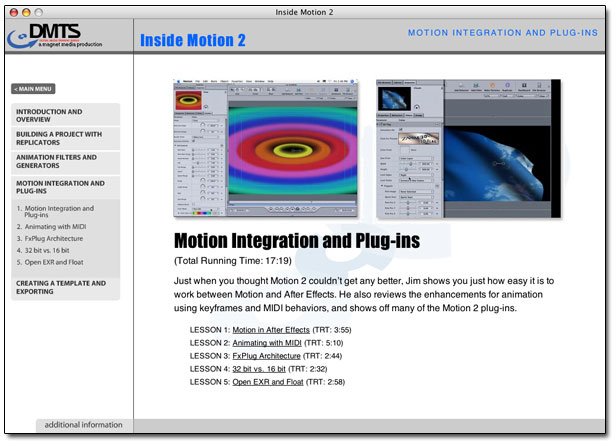
Task: Close the window with red button
Action: (14, 13)
